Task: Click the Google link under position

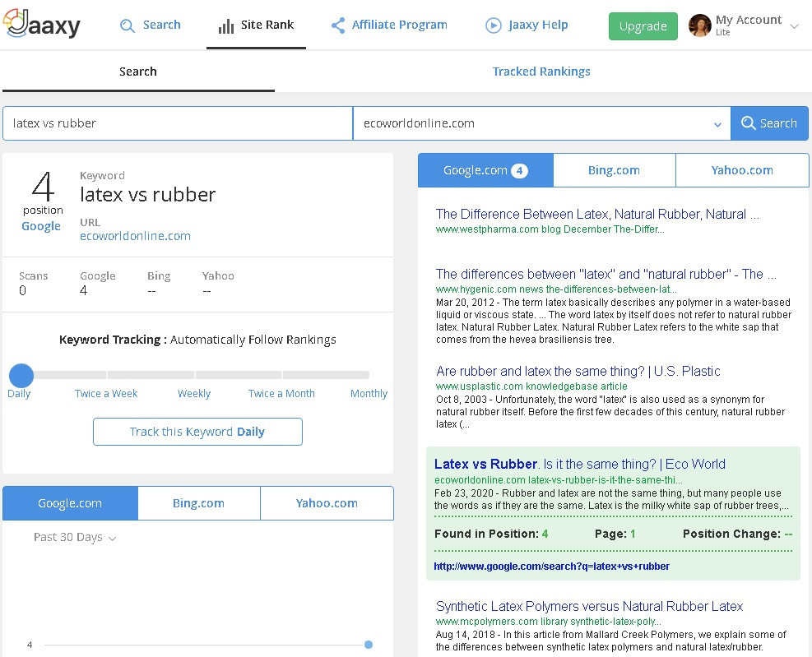Action: [x=41, y=226]
